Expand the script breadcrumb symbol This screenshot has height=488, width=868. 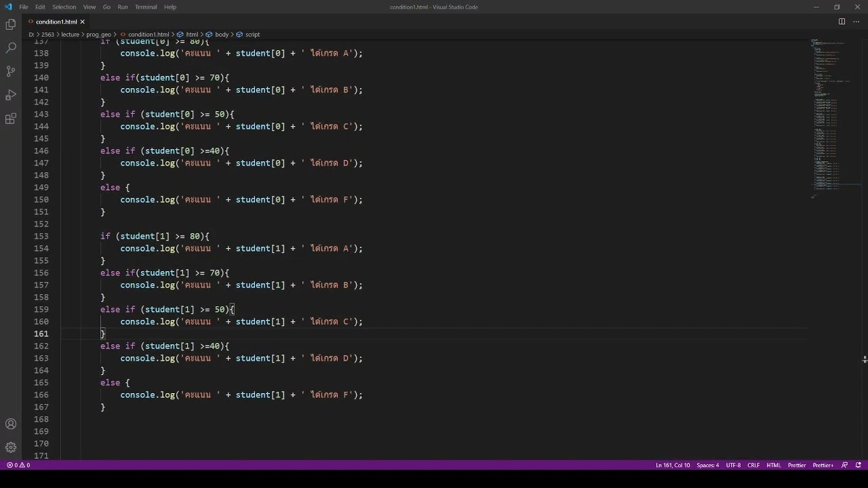[248, 35]
